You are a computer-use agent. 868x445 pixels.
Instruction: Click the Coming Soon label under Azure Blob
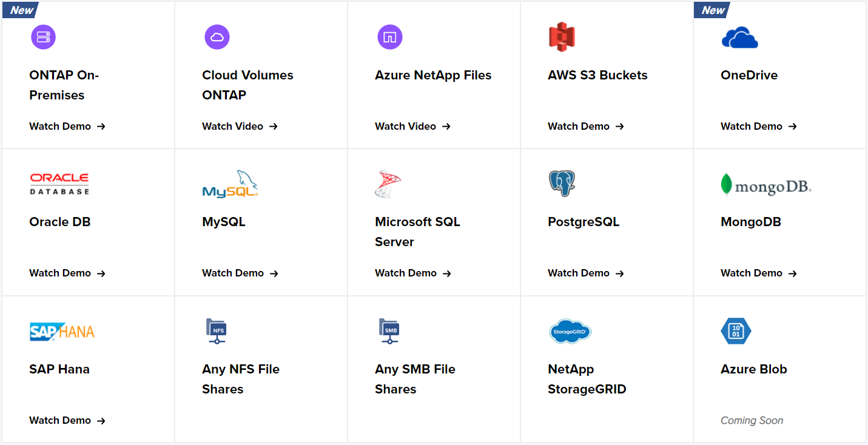752,420
